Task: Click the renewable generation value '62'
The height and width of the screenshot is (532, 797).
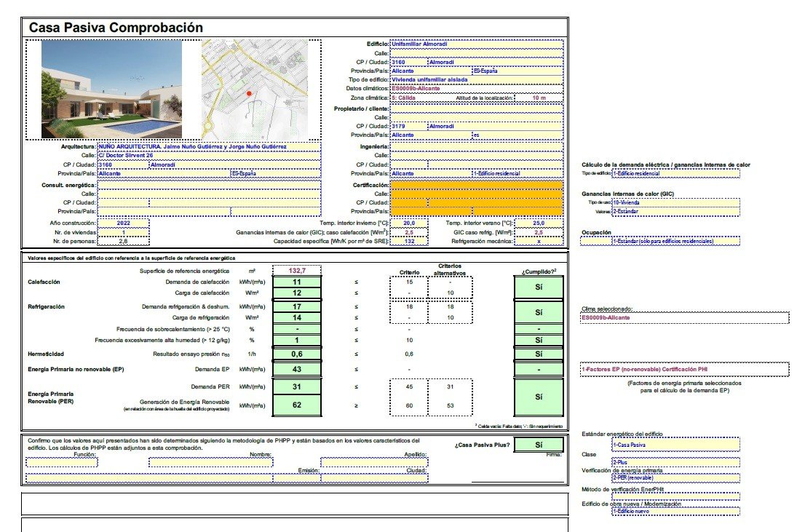Action: (x=297, y=405)
